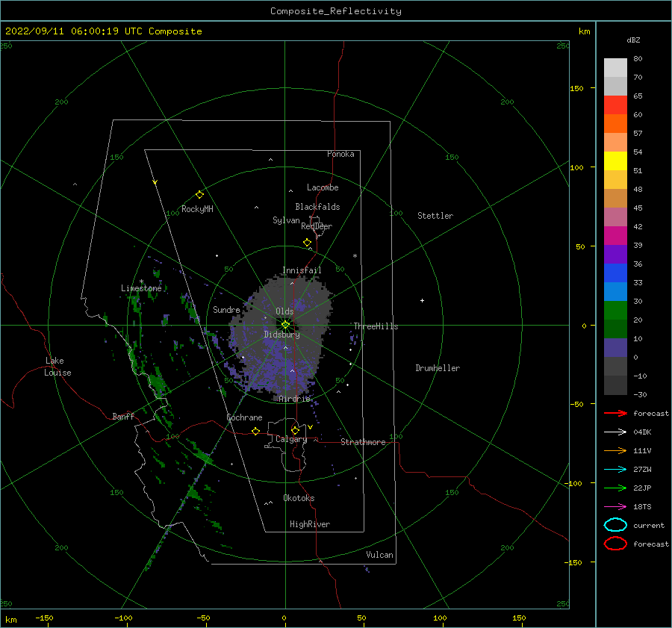This screenshot has width=672, height=628.
Task: Click the orange 57-60 dBZ color swatch
Action: point(615,123)
